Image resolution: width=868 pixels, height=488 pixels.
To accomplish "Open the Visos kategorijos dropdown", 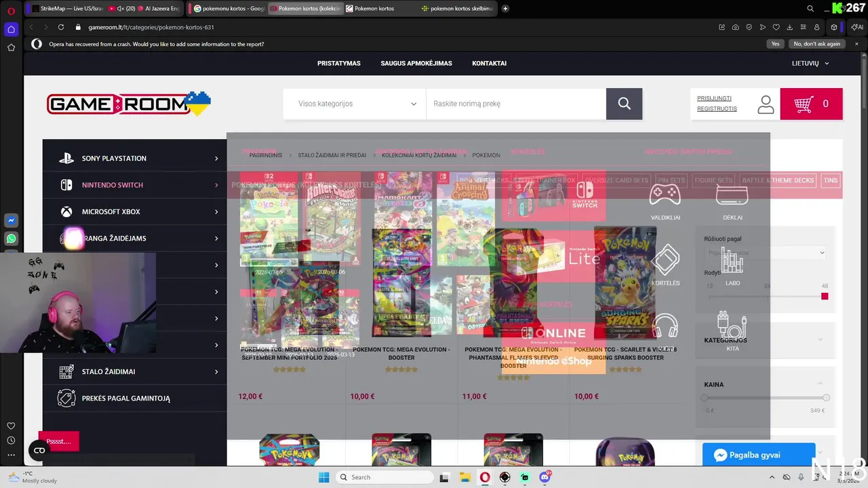I will (354, 104).
